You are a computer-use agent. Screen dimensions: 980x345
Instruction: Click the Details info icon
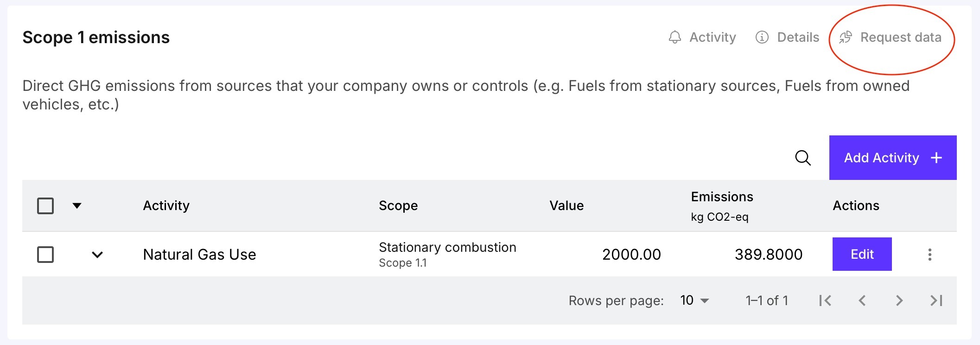coord(762,37)
